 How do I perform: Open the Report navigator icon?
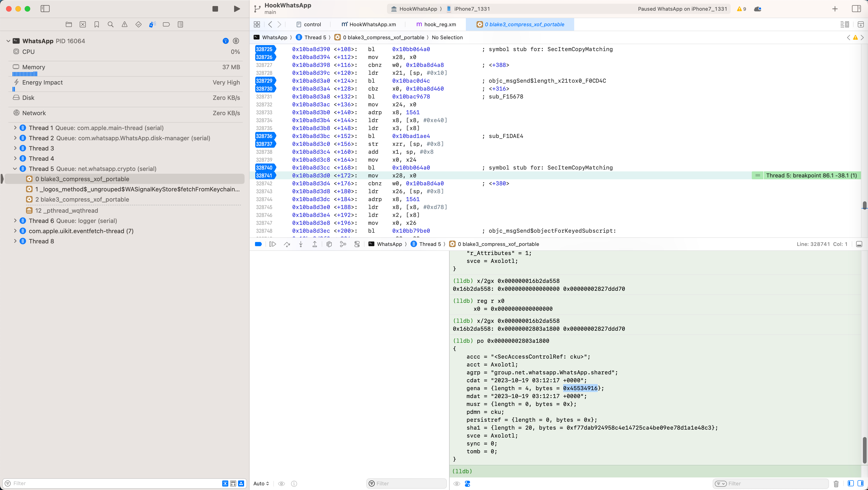[x=180, y=24]
